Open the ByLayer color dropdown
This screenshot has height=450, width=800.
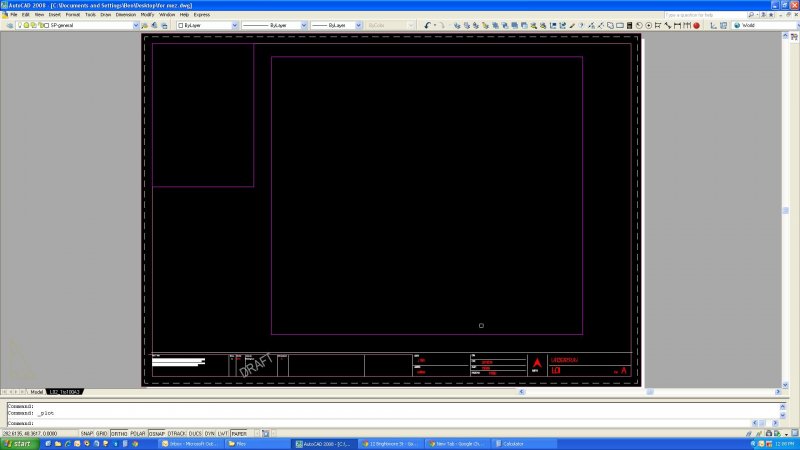(207, 25)
